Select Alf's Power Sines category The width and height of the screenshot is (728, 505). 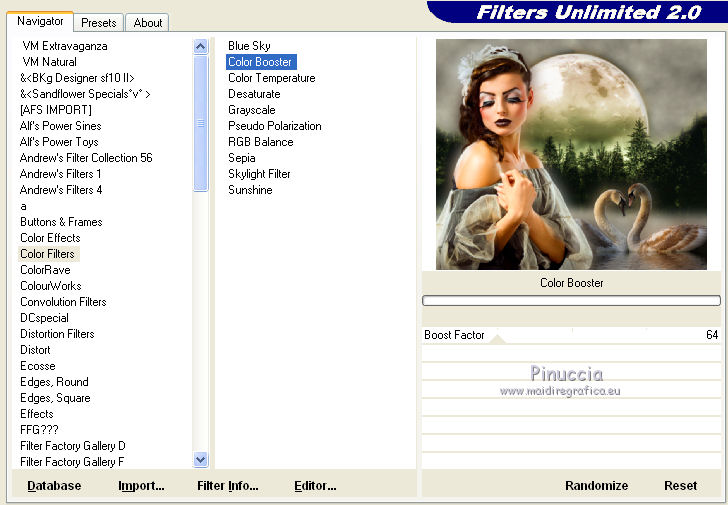tap(60, 126)
